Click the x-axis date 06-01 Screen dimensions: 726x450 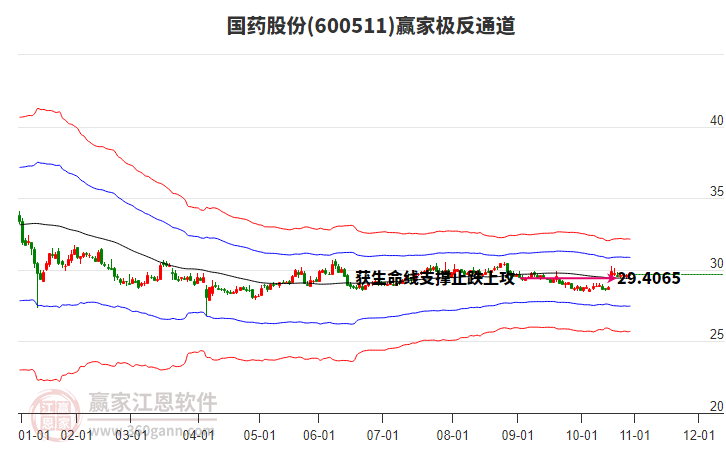[x=319, y=436]
